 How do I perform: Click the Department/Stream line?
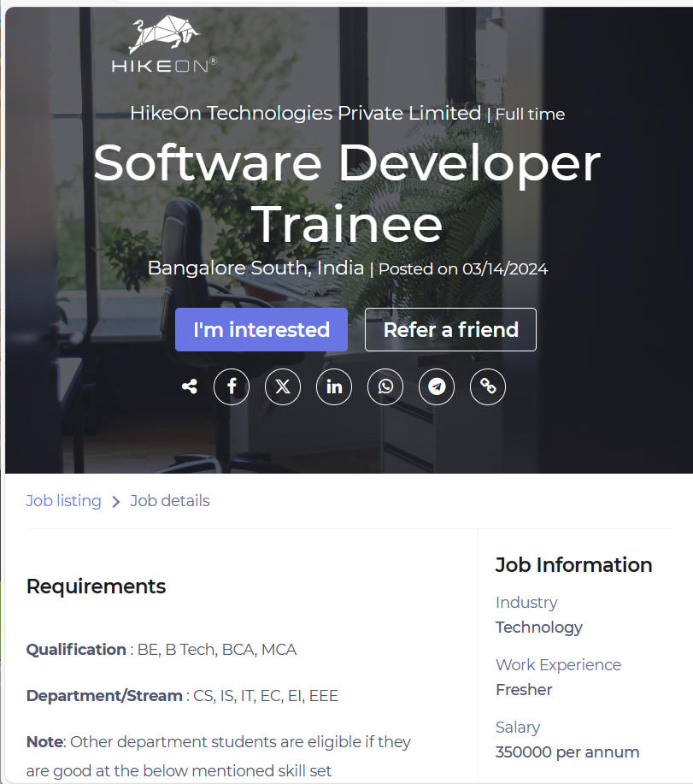[182, 695]
